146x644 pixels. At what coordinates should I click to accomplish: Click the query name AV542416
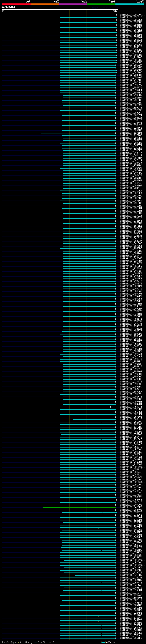point(8,8)
